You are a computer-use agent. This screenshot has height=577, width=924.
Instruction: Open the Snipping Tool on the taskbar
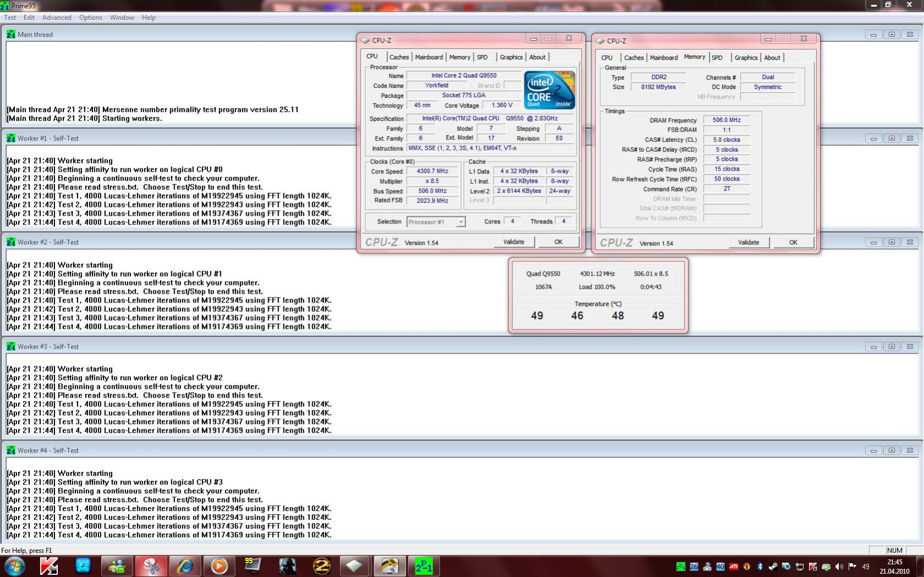coord(151,566)
